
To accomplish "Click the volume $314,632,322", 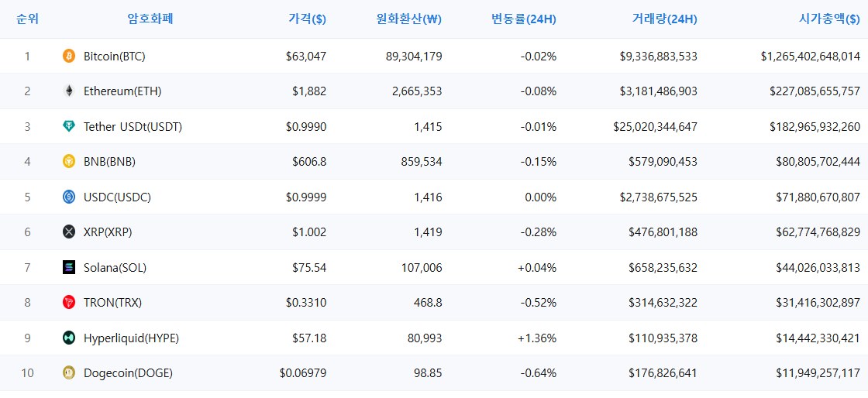I will coord(663,303).
